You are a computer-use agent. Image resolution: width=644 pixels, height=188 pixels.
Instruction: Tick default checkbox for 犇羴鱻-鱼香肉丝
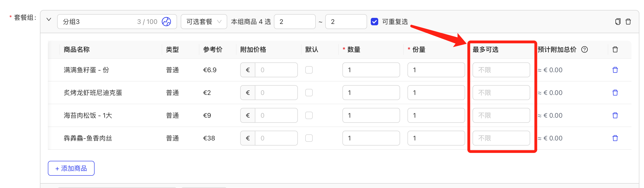click(309, 138)
